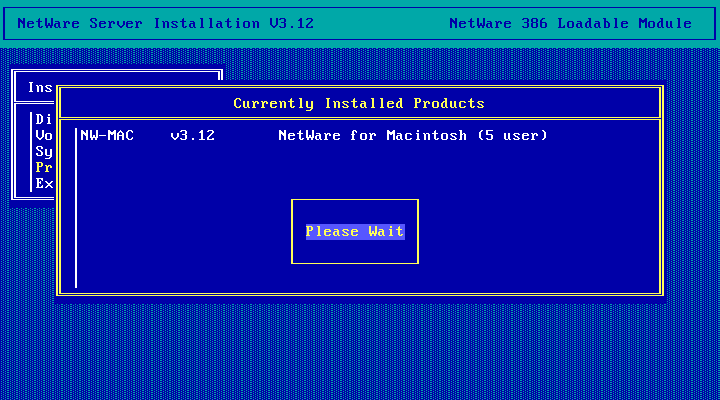Screen dimensions: 720x400
Task: Select the highlighted Pr menu entry
Action: [x=44, y=168]
